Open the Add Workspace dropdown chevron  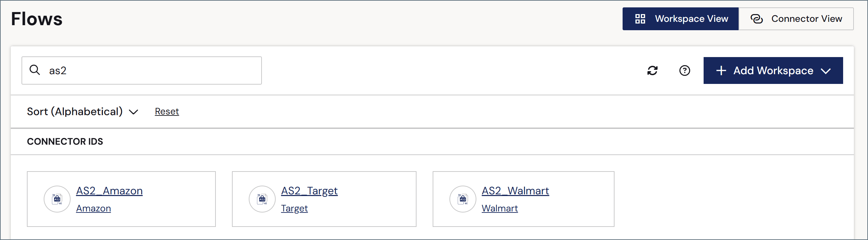tap(826, 71)
